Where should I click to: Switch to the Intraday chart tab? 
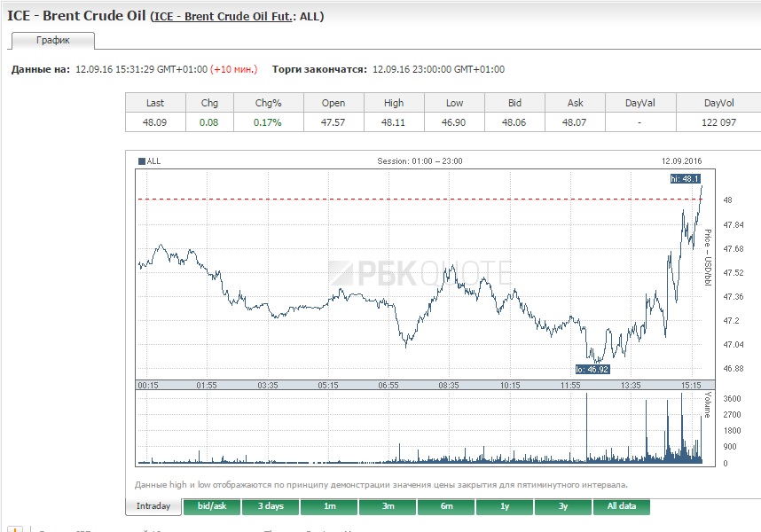pos(153,506)
